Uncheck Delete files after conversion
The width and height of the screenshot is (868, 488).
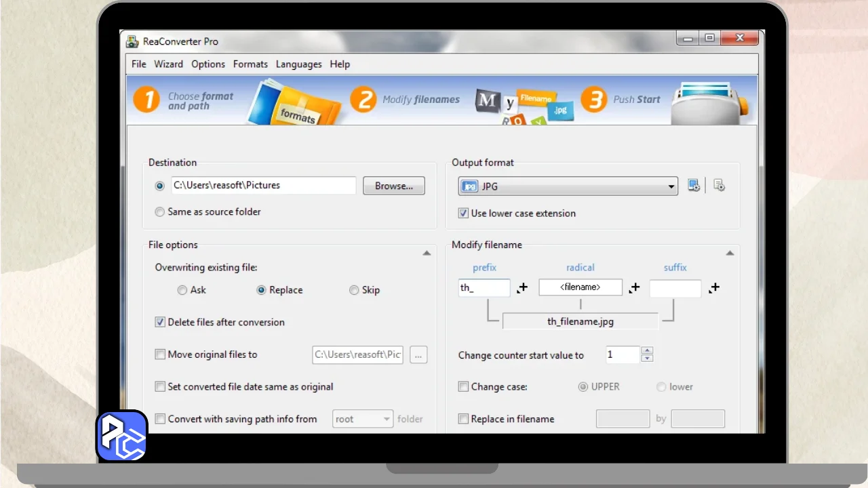[x=160, y=323]
